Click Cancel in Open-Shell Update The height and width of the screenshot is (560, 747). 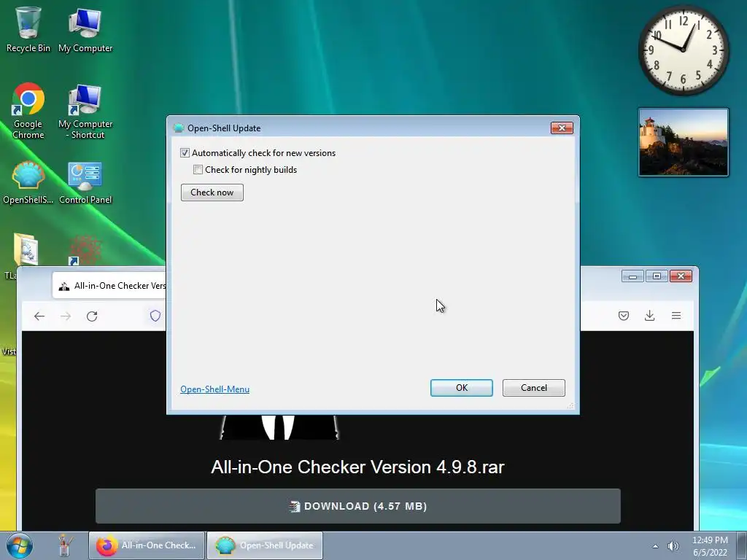coord(533,388)
